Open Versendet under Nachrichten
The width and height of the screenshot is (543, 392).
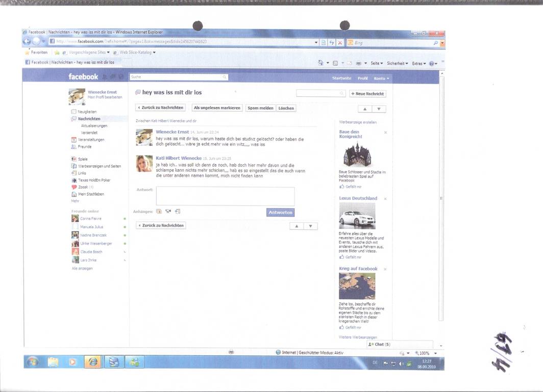(89, 133)
